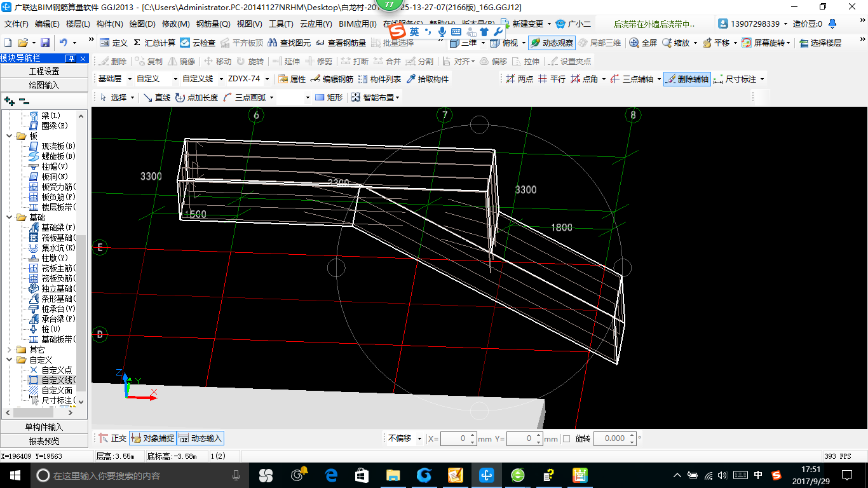Open 文件(F) menu
This screenshot has height=488, width=868.
[x=16, y=24]
